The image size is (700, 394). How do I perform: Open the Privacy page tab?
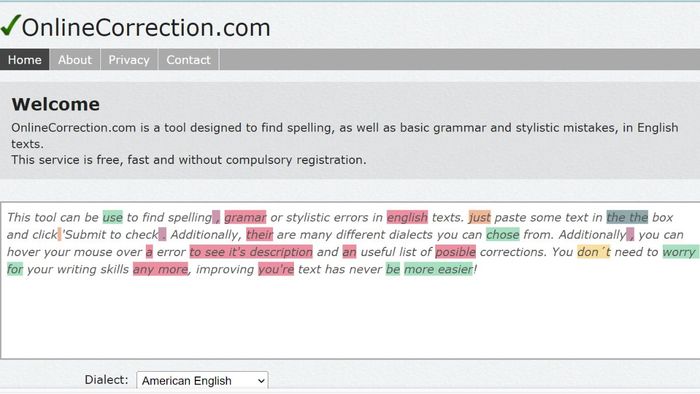(x=129, y=60)
